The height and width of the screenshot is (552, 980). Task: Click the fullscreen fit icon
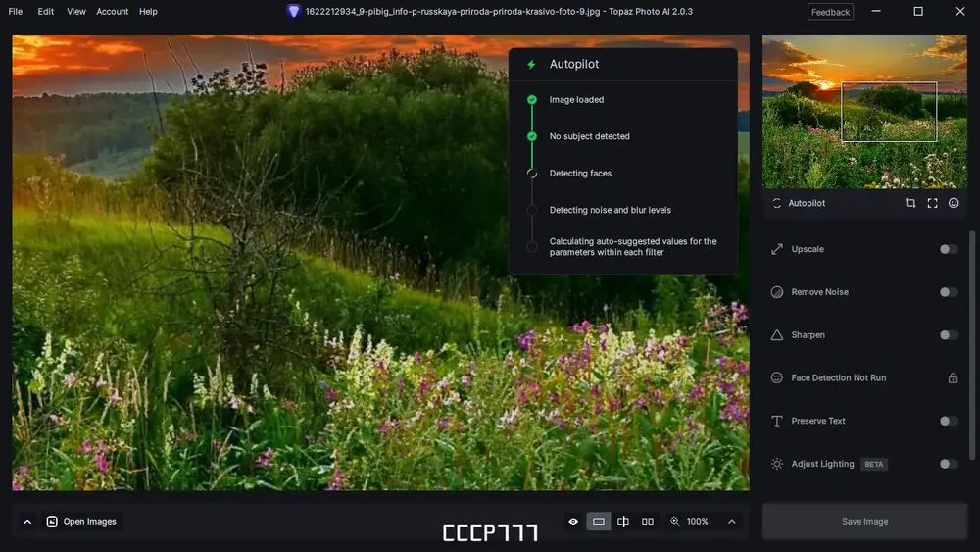pos(932,203)
